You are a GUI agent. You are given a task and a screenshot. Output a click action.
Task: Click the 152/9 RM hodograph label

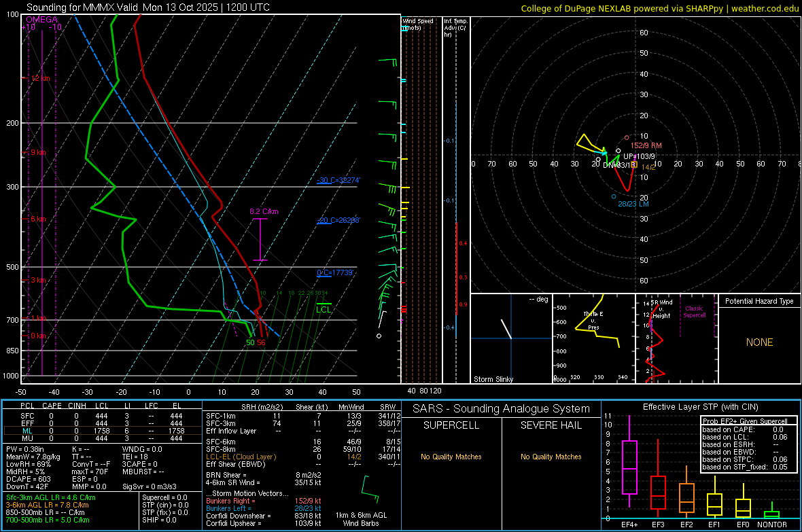(646, 145)
